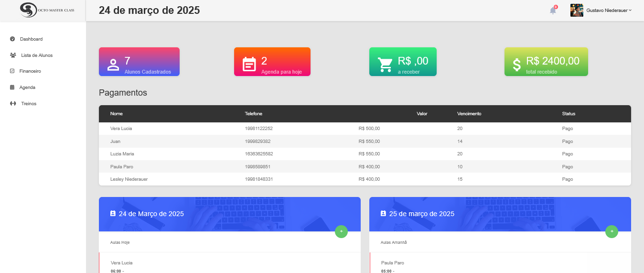This screenshot has height=273, width=644.
Task: Open the notifications bell
Action: pyautogui.click(x=553, y=10)
